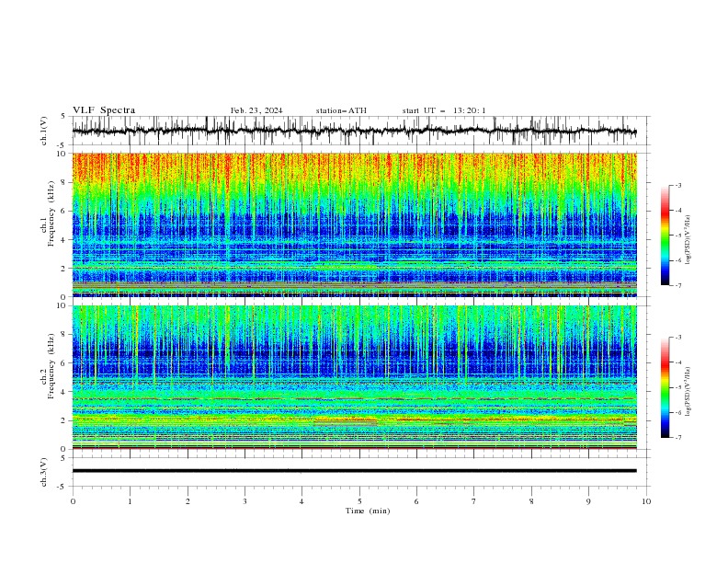Click the ch.2 frequency spectrogram panel
The image size is (728, 563).
coord(354,377)
